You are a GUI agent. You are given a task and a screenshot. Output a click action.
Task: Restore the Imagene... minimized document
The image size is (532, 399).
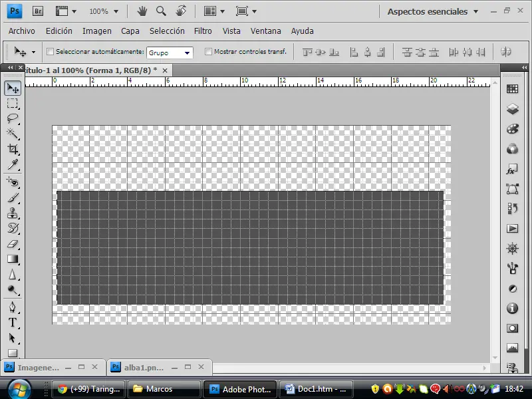pos(81,367)
